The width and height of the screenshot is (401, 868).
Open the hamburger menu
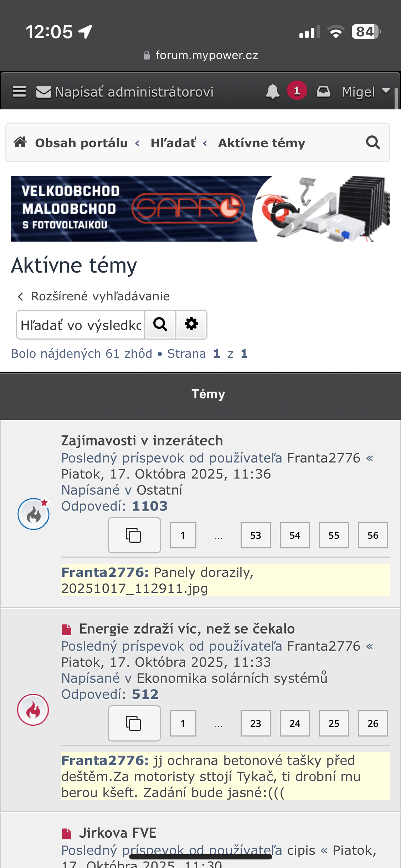point(19,92)
